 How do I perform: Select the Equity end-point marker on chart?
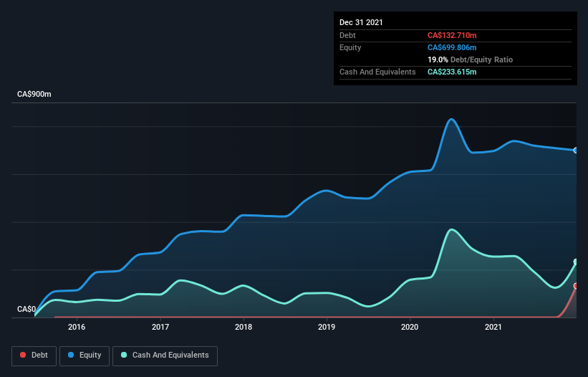(x=576, y=151)
